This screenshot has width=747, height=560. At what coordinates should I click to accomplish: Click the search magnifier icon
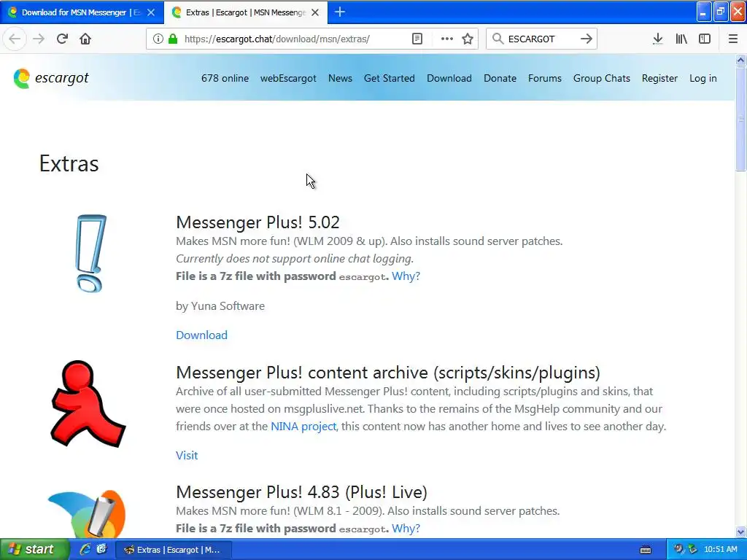pos(498,39)
